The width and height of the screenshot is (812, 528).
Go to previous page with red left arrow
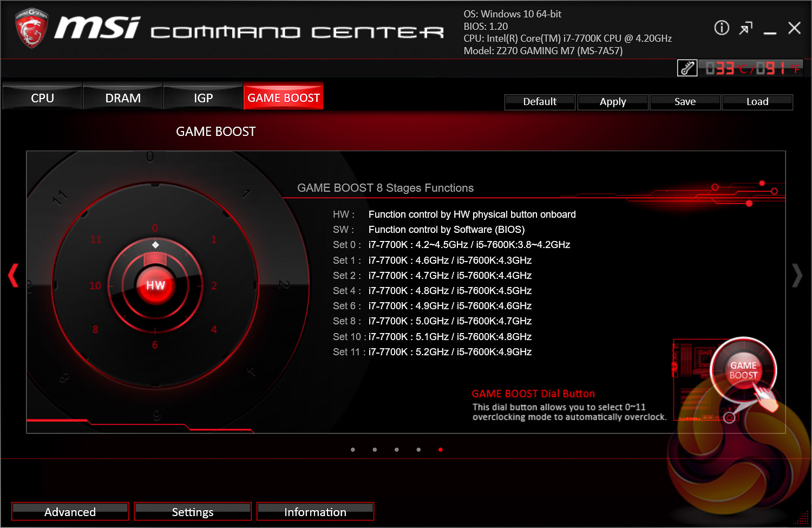click(13, 275)
